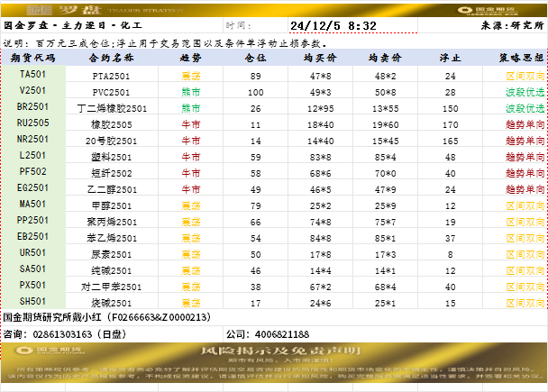
Task: Select the 合约名称 column header
Action: 112,58
